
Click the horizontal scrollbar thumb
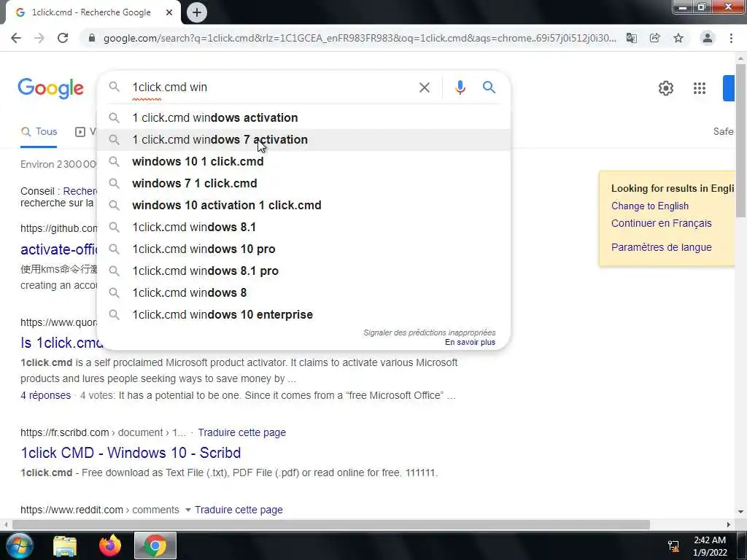point(330,524)
